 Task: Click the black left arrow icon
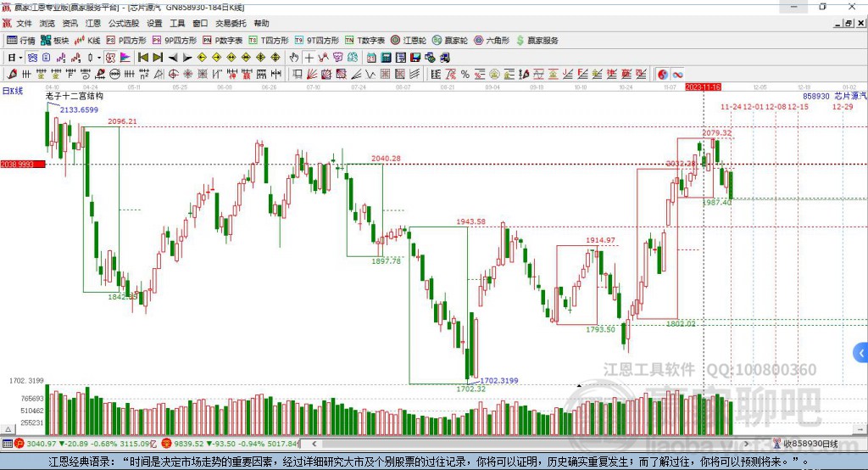173,58
